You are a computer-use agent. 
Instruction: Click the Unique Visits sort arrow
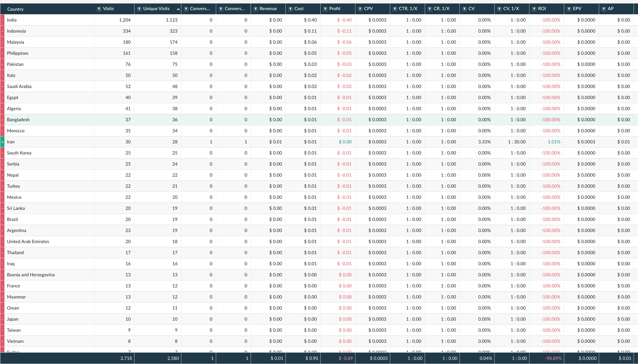[178, 9]
